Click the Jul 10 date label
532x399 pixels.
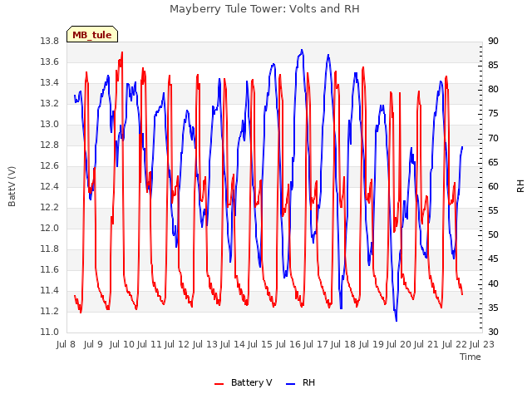pos(122,345)
